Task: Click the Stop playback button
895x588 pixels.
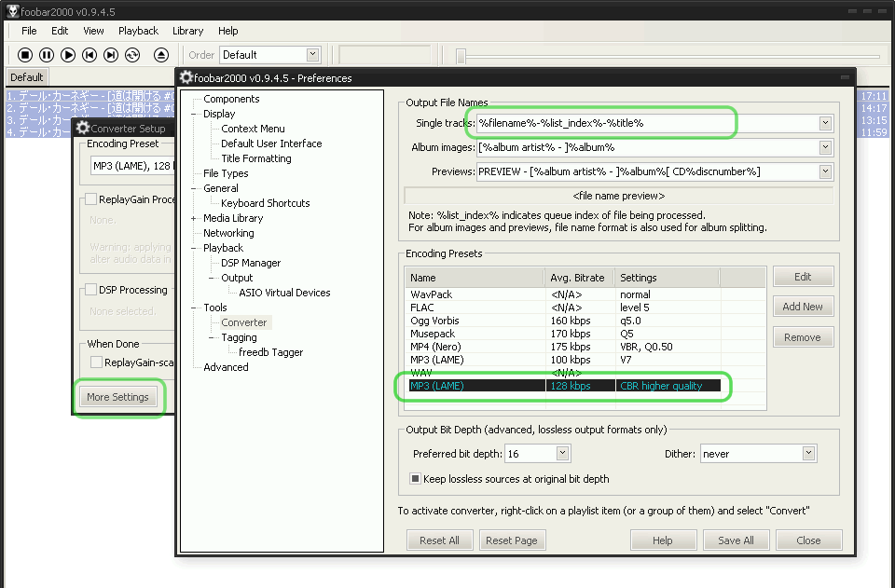Action: click(x=25, y=55)
